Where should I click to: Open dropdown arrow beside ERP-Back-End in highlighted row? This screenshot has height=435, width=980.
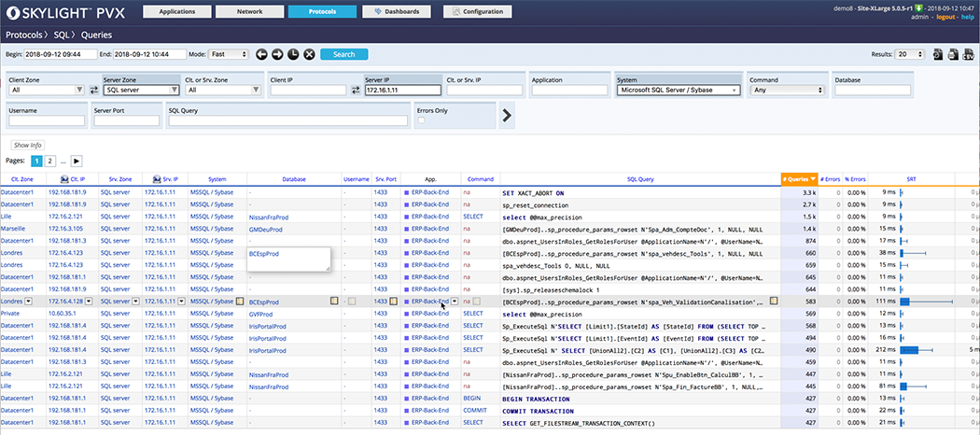tap(455, 302)
